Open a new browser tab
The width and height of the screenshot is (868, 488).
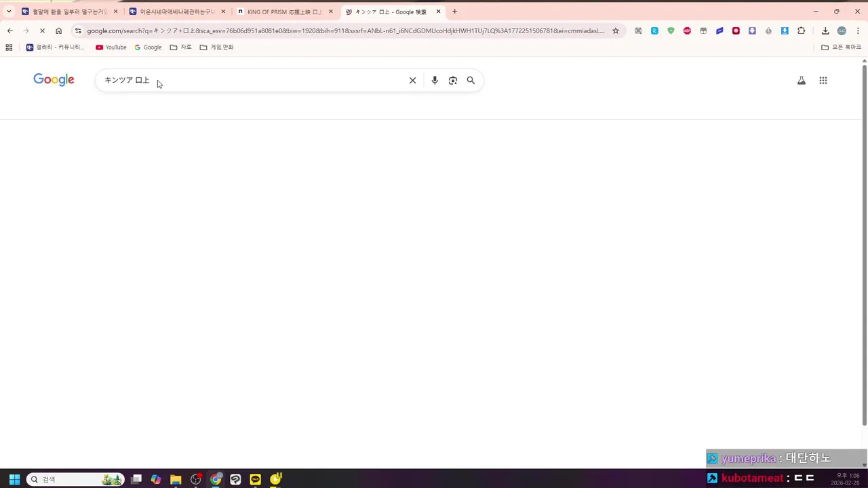(x=454, y=12)
